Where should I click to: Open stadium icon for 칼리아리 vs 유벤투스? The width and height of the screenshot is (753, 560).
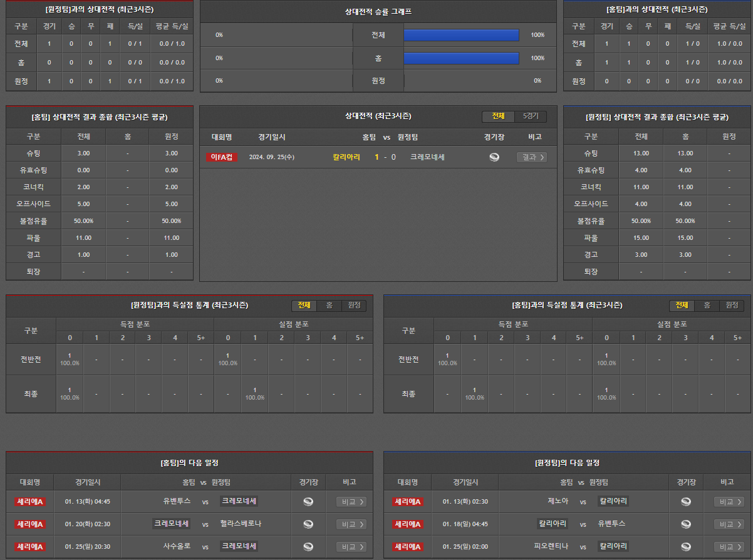click(x=686, y=524)
